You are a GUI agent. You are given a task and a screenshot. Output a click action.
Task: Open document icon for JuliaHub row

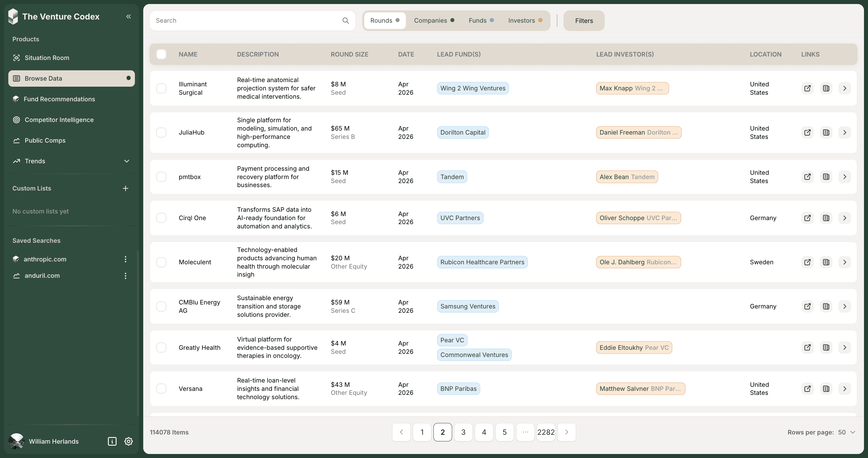point(826,132)
